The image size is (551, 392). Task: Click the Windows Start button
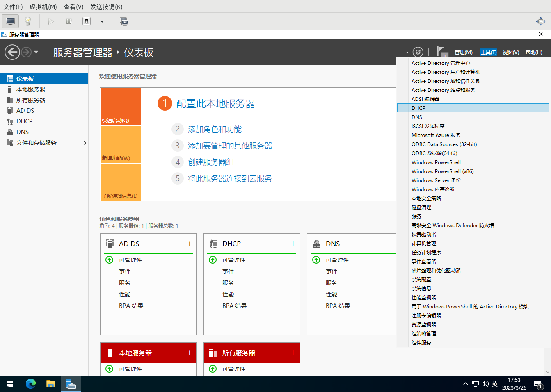point(10,384)
